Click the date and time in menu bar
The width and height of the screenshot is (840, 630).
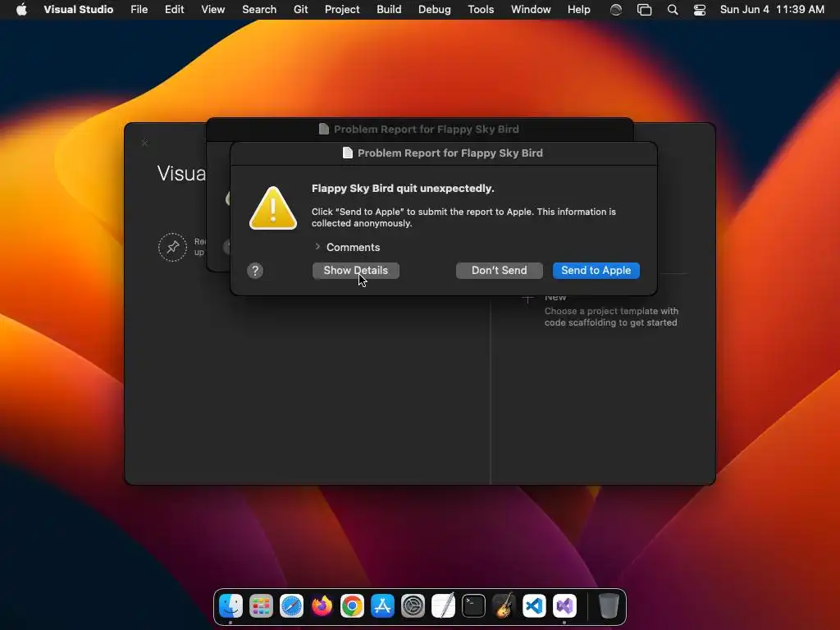772,10
